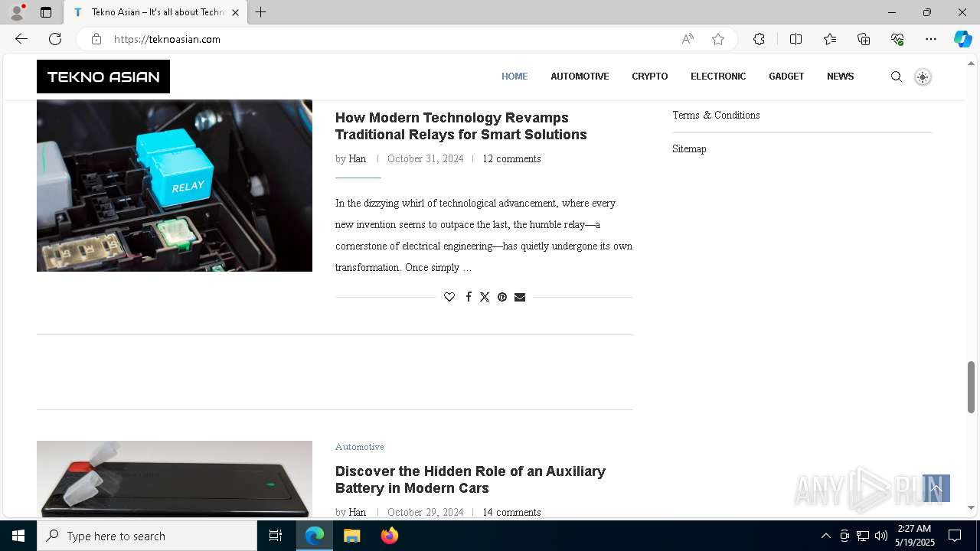Open Collections panel
The image size is (980, 551).
pyautogui.click(x=864, y=39)
